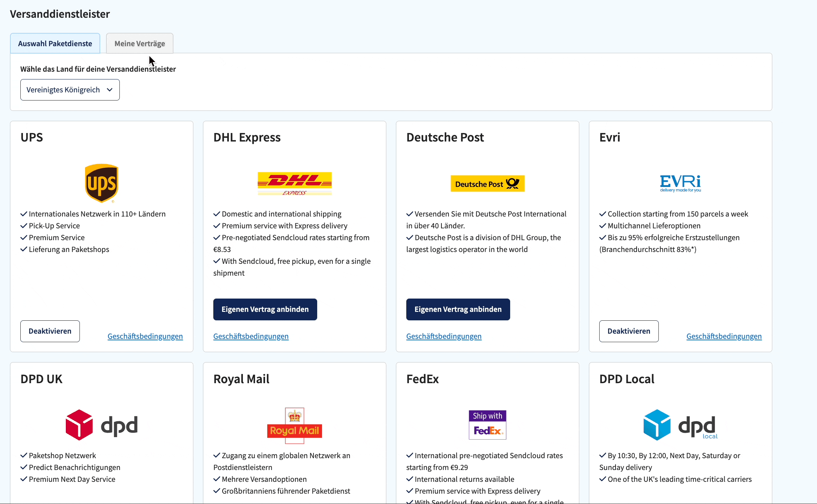Click 'International returns available' text
This screenshot has width=817, height=504.
tap(464, 479)
